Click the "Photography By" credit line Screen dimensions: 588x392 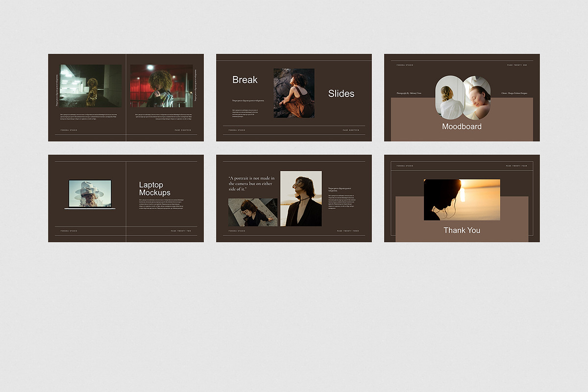pyautogui.click(x=409, y=93)
